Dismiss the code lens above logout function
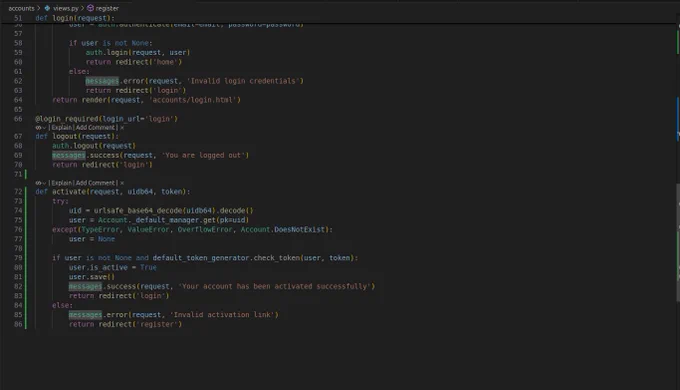The image size is (680, 390). point(122,128)
